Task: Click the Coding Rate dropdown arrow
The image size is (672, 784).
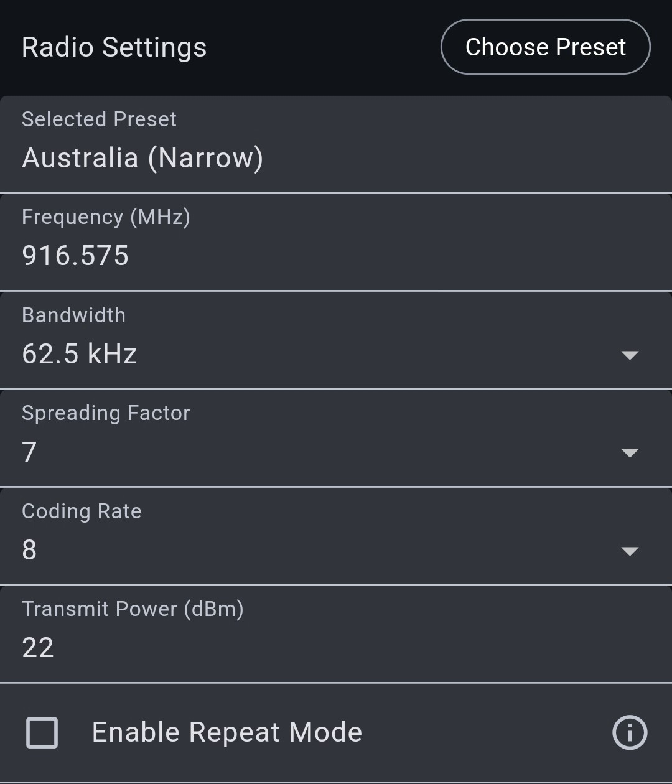Action: 630,551
